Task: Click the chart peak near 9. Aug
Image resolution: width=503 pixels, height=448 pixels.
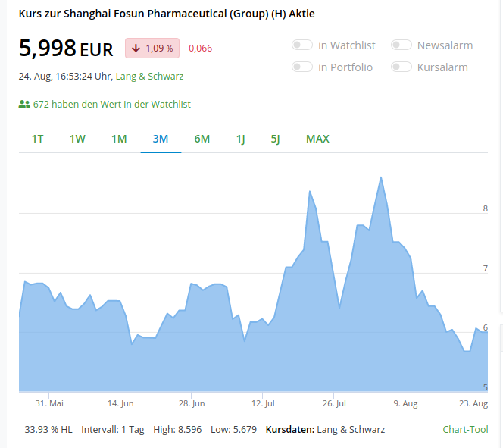Action: click(380, 177)
